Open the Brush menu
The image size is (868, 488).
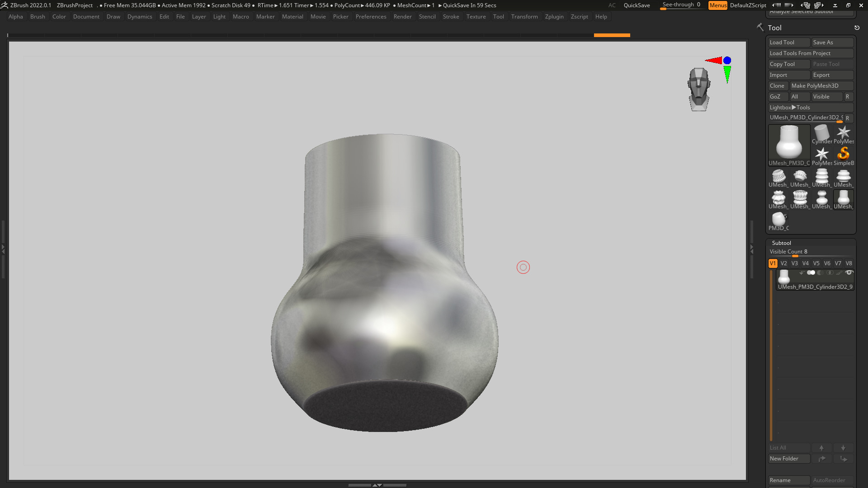38,17
